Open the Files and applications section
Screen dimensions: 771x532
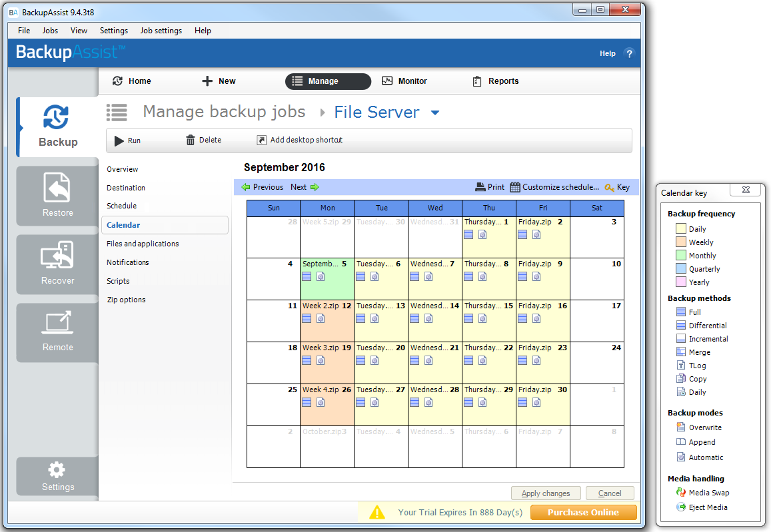pos(143,244)
